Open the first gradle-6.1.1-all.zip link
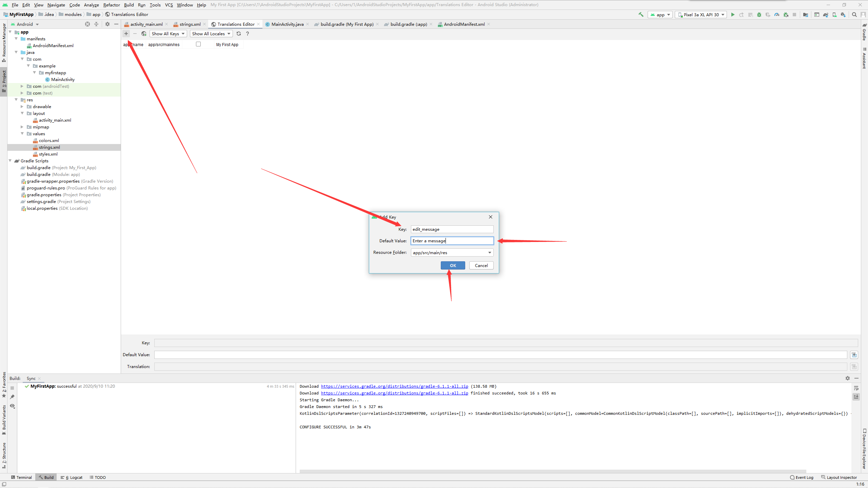Image resolution: width=868 pixels, height=488 pixels. click(394, 386)
